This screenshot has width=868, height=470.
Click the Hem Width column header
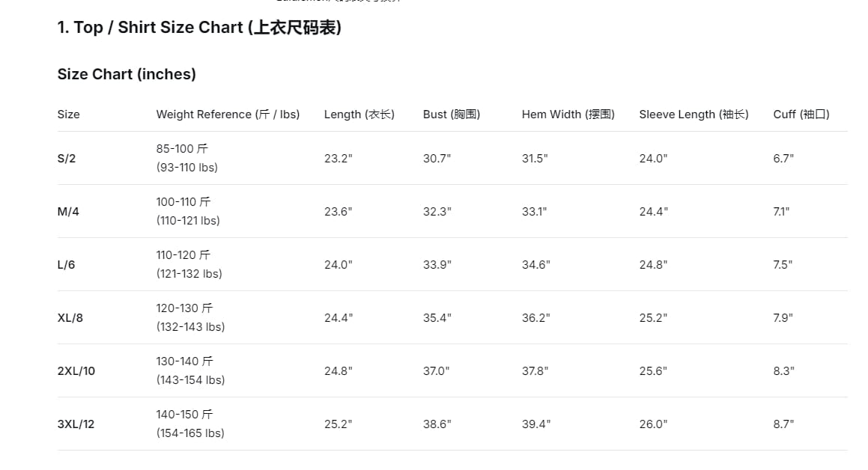tap(568, 115)
